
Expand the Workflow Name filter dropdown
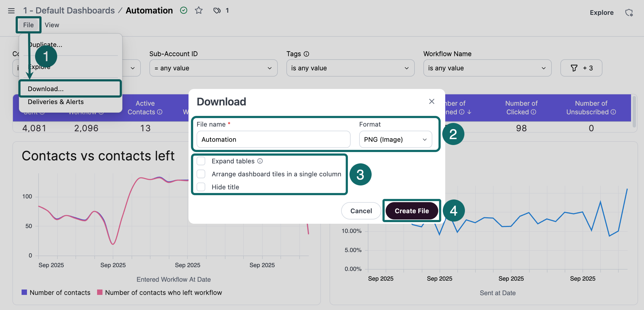[487, 68]
